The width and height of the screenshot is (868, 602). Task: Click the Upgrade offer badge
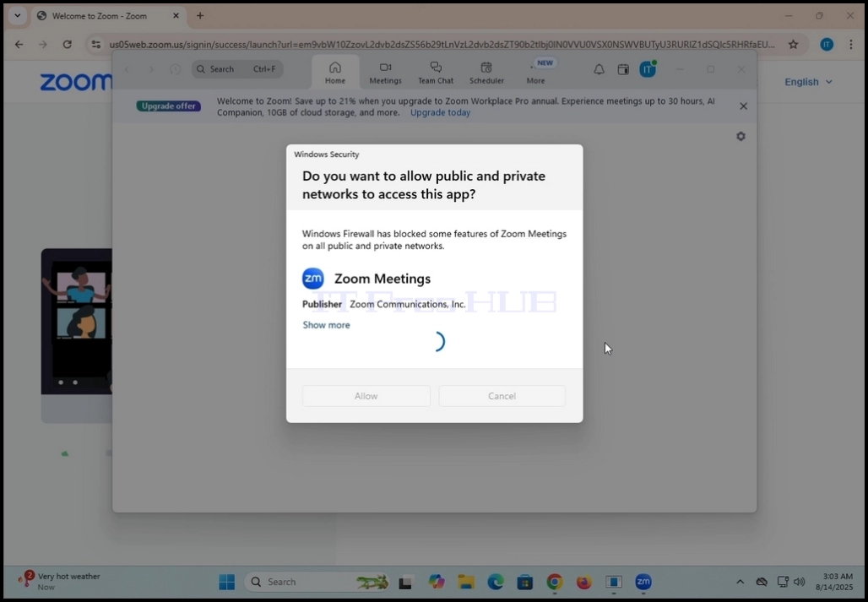coord(168,106)
